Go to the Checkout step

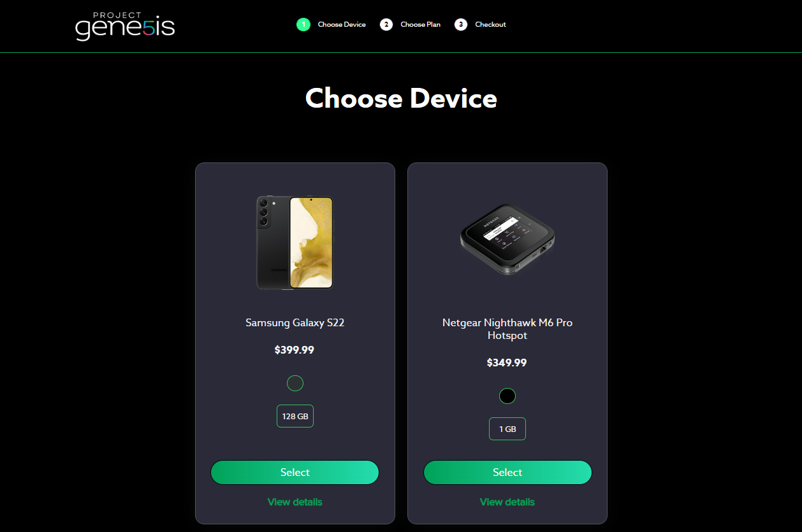tap(490, 25)
